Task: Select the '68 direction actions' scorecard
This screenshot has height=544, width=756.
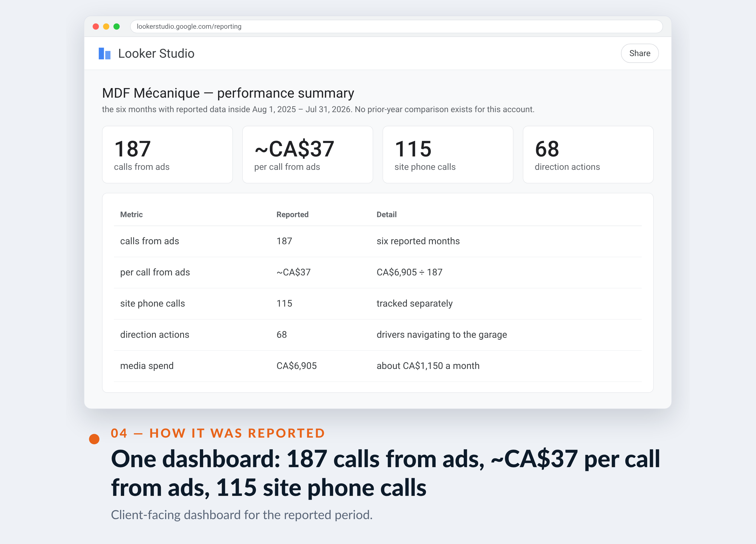Action: 588,155
